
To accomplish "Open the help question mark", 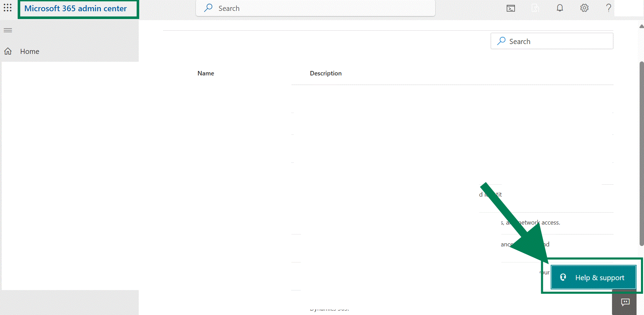I will pyautogui.click(x=609, y=8).
